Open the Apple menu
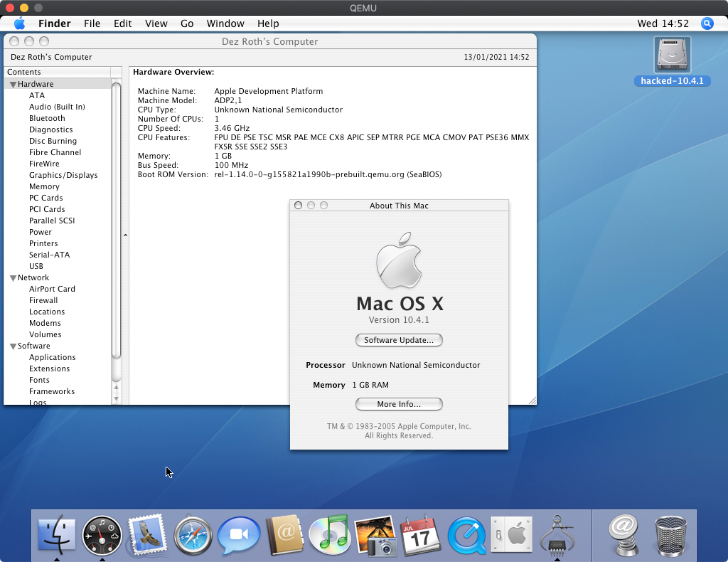The height and width of the screenshot is (562, 728). [19, 23]
